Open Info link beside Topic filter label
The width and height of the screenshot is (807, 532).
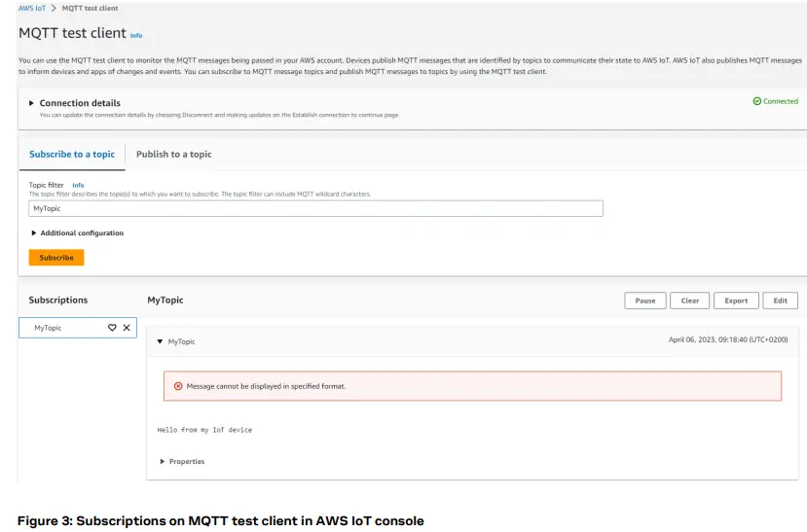[x=78, y=185]
